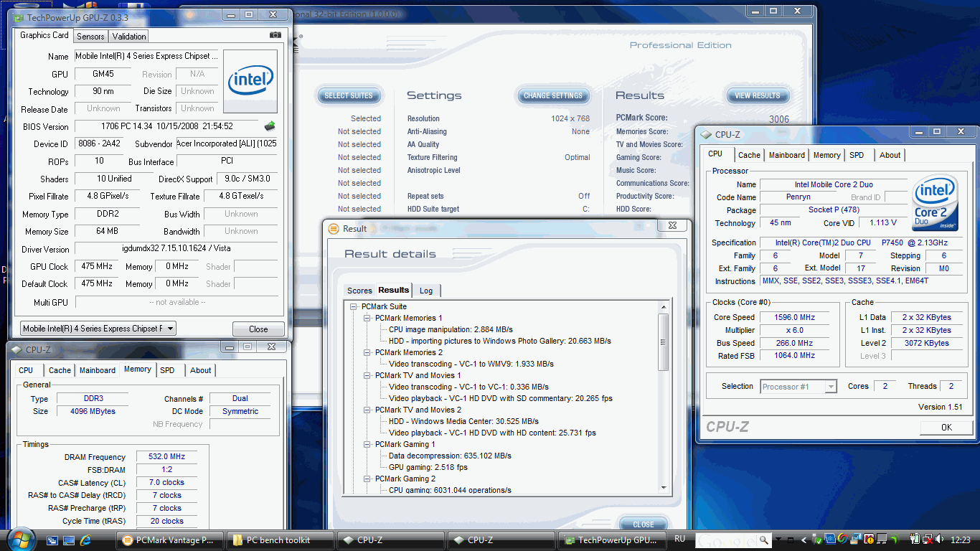This screenshot has width=980, height=551.
Task: Click the CHANGE SETTINGS button in PCMark
Action: tap(553, 95)
